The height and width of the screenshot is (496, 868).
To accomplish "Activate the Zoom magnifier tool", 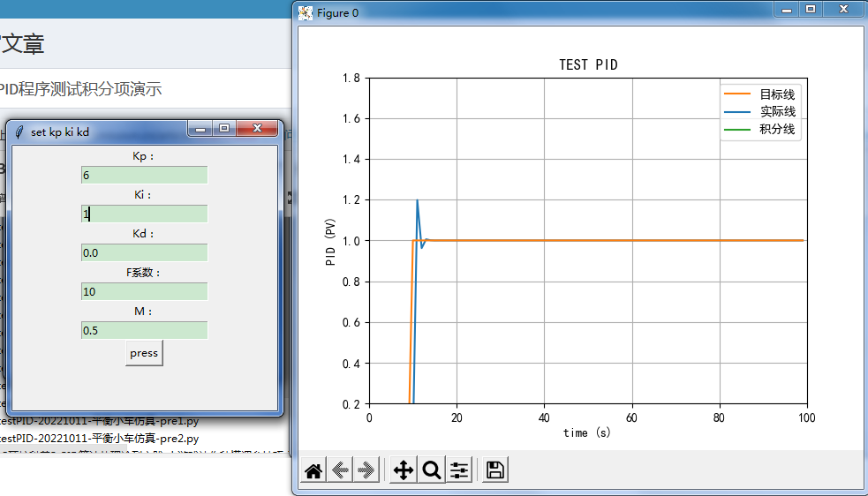I will point(431,470).
